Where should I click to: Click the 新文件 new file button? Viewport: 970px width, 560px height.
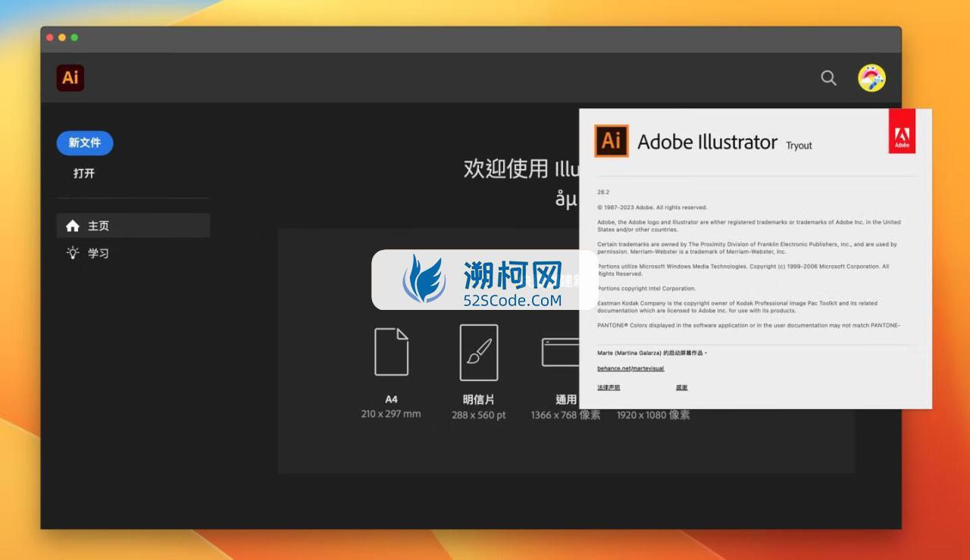pos(85,142)
